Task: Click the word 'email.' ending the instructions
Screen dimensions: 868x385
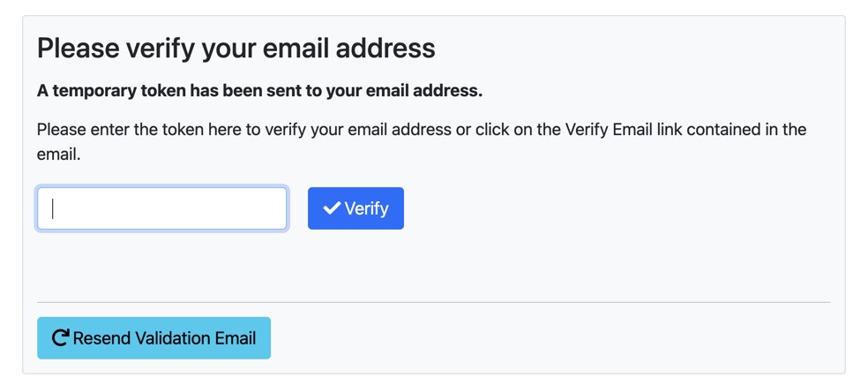Action: pos(59,155)
